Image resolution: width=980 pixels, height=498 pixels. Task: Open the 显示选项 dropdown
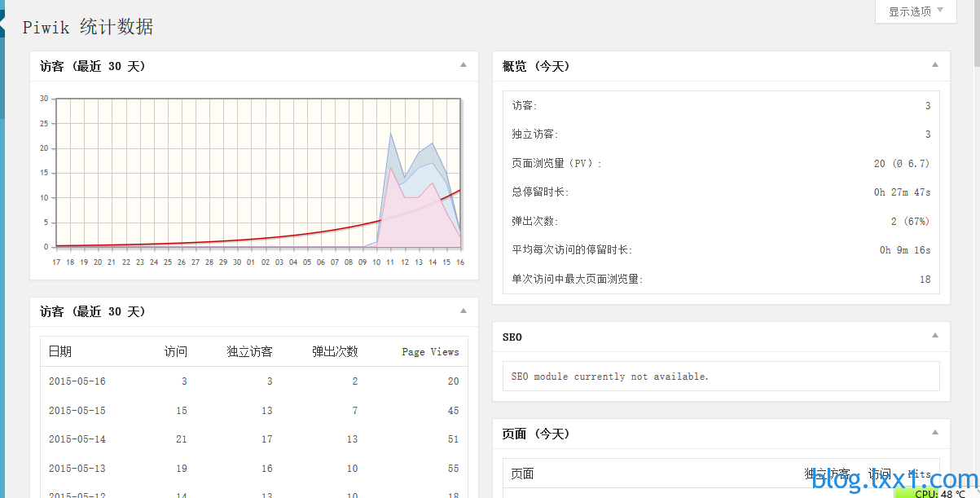[x=916, y=11]
